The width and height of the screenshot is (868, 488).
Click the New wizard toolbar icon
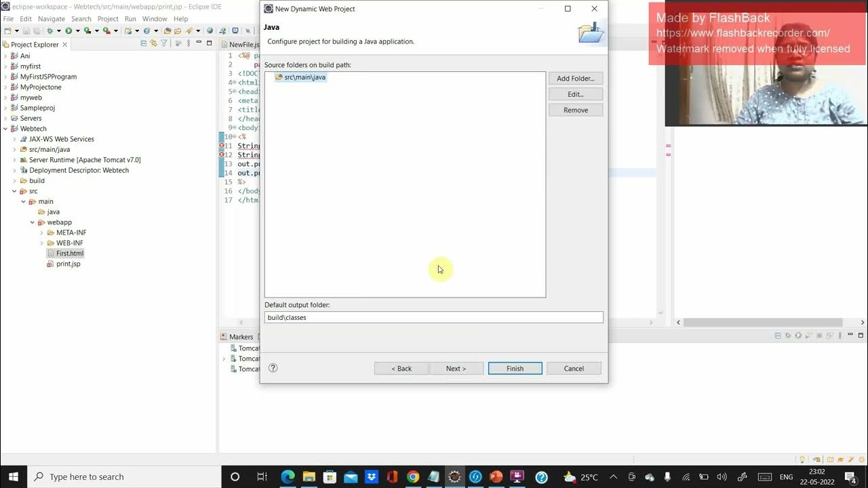pos(7,31)
